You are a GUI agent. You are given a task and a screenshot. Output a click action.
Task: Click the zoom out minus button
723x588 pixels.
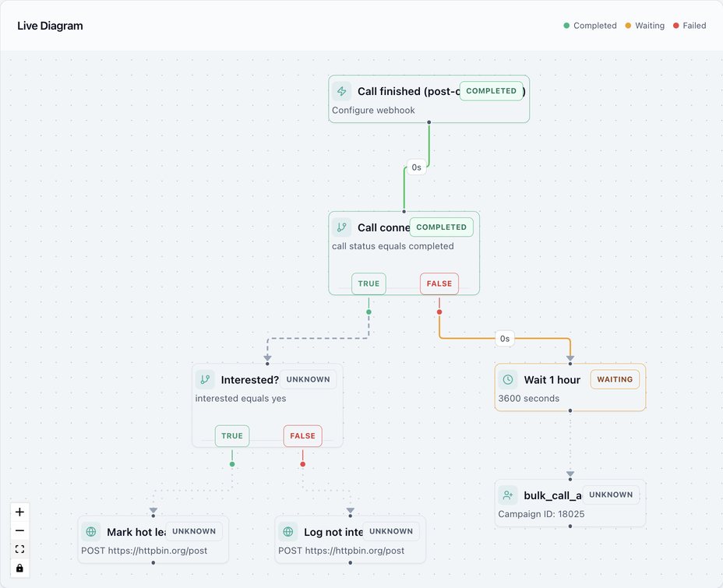tap(19, 530)
